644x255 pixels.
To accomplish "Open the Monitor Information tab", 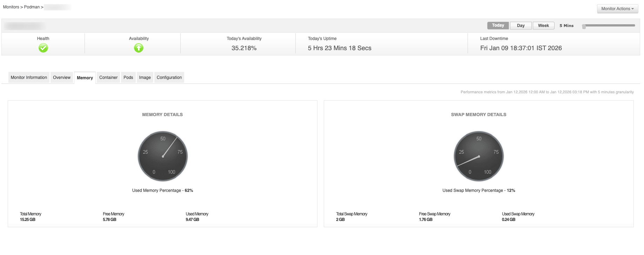I will [x=28, y=77].
